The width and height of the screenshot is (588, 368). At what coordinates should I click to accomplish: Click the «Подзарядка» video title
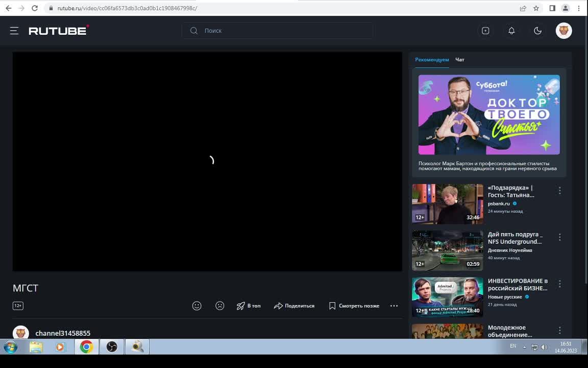(511, 191)
